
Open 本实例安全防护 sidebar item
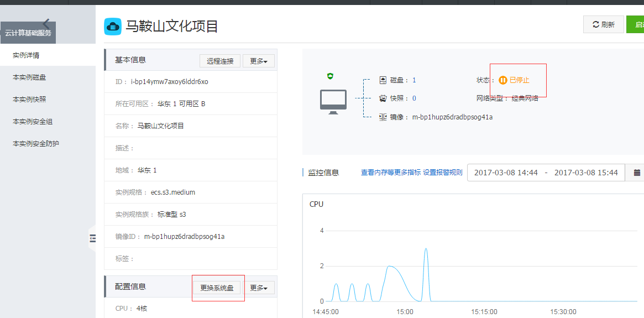point(48,144)
